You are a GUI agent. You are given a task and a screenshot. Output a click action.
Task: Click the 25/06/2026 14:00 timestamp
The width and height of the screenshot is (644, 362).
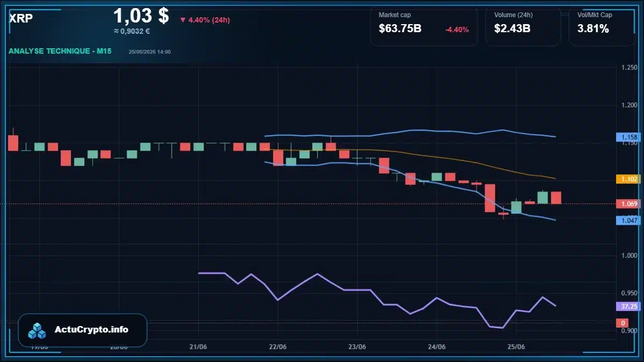pos(150,52)
